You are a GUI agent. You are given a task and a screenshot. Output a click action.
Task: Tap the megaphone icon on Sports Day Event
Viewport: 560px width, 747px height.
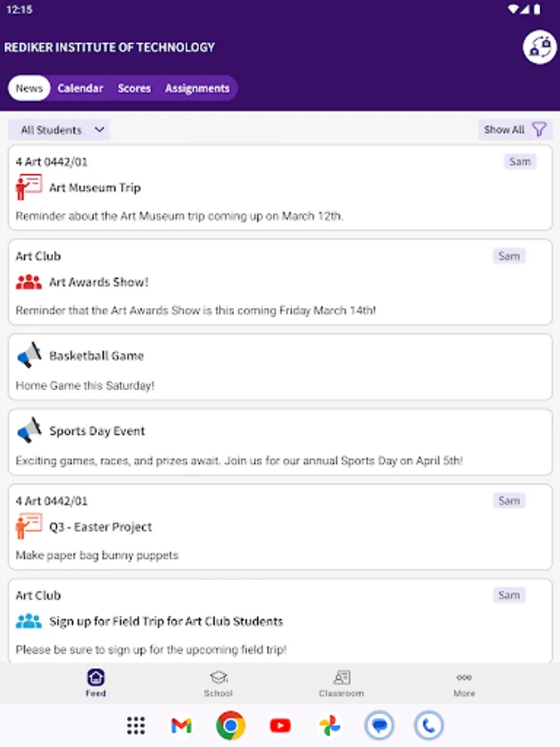29,431
